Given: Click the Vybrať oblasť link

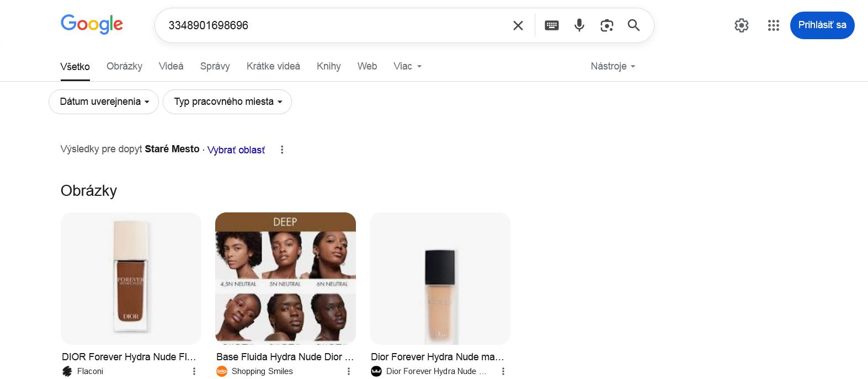Looking at the screenshot, I should (236, 150).
